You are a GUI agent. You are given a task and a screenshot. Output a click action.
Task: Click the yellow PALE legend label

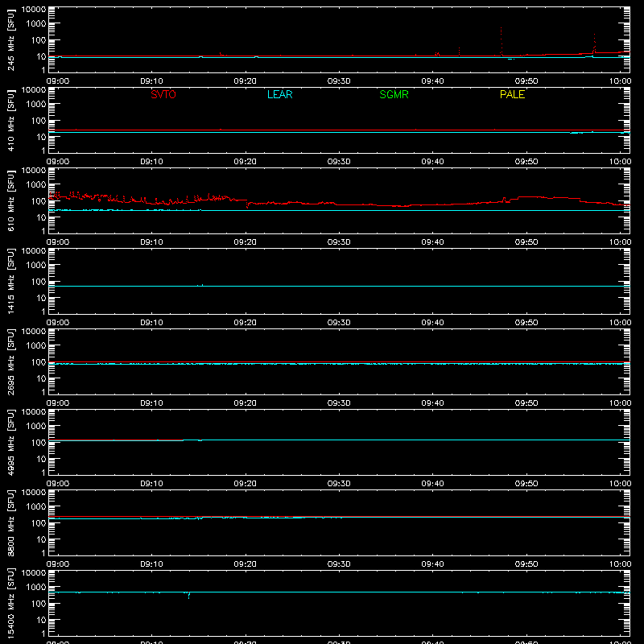pyautogui.click(x=512, y=94)
